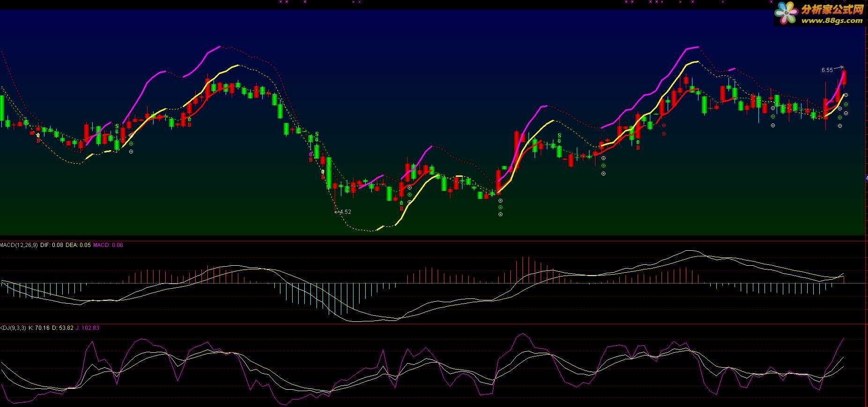Click the magenta J: 102.83 value
868x407 pixels.
coord(88,328)
